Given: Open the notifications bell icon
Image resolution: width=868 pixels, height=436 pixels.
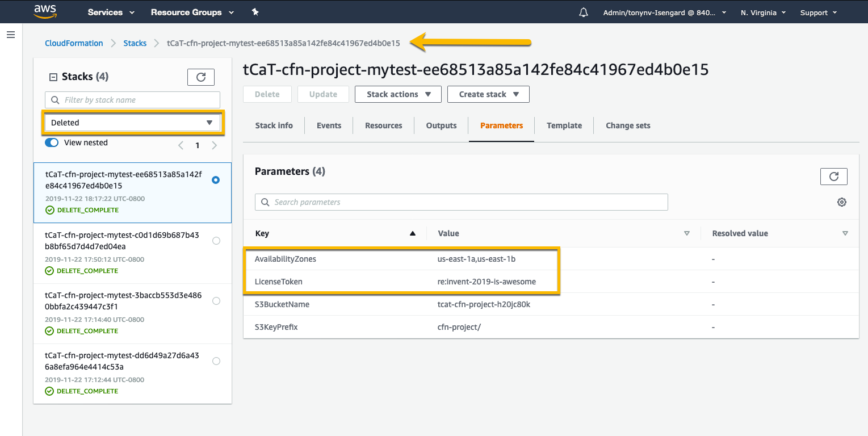Looking at the screenshot, I should coord(583,12).
